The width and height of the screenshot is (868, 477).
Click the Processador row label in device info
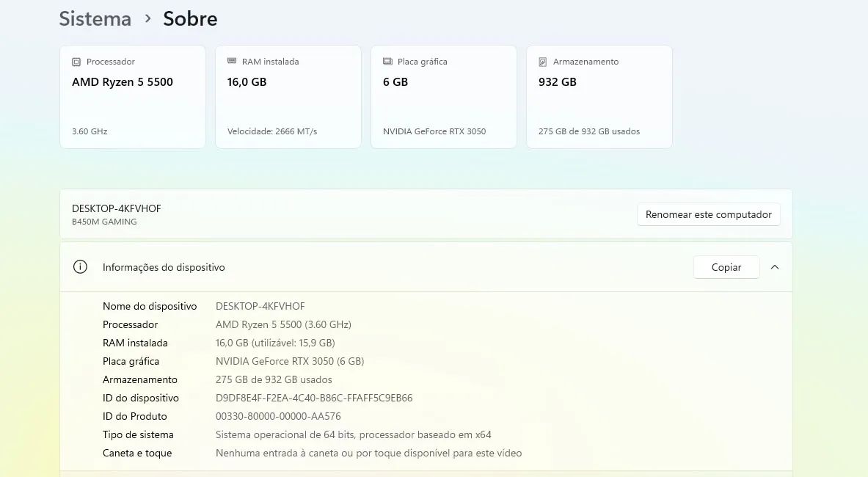pyautogui.click(x=130, y=325)
